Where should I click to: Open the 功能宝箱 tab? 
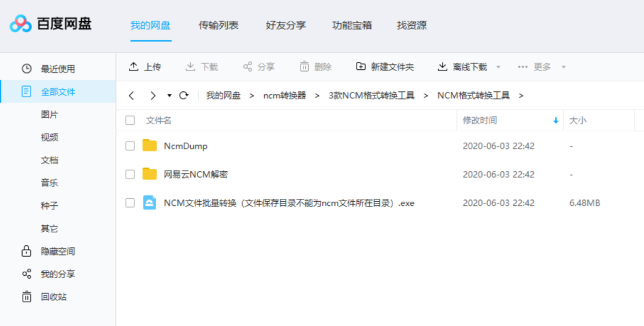[352, 25]
